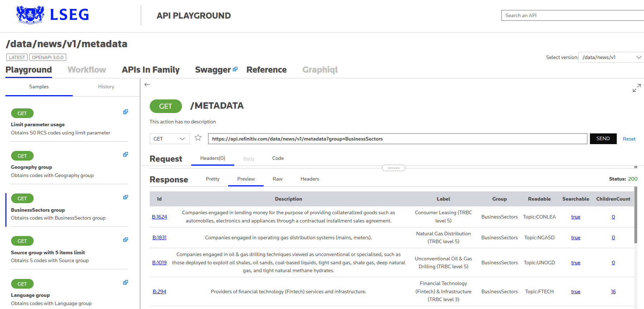Click the true link in Topic:CONLEA row
Image resolution: width=644 pixels, height=309 pixels.
coord(576,217)
